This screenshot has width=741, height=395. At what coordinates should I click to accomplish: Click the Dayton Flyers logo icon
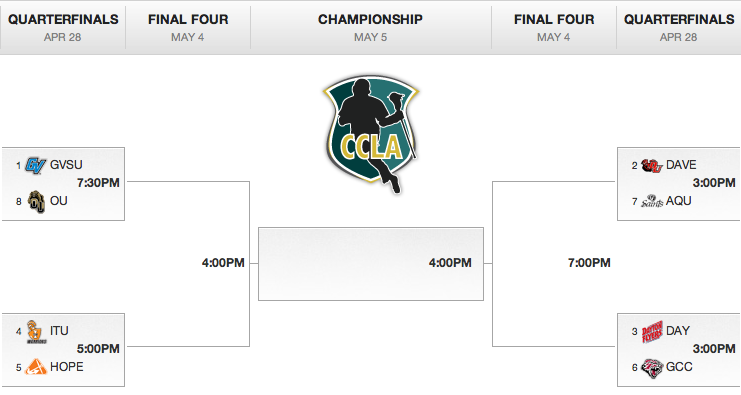(652, 332)
